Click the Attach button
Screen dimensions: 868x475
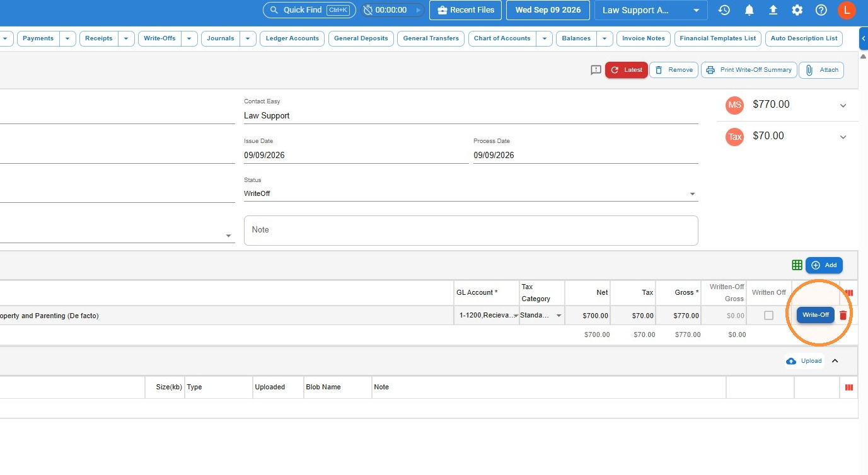(x=821, y=70)
